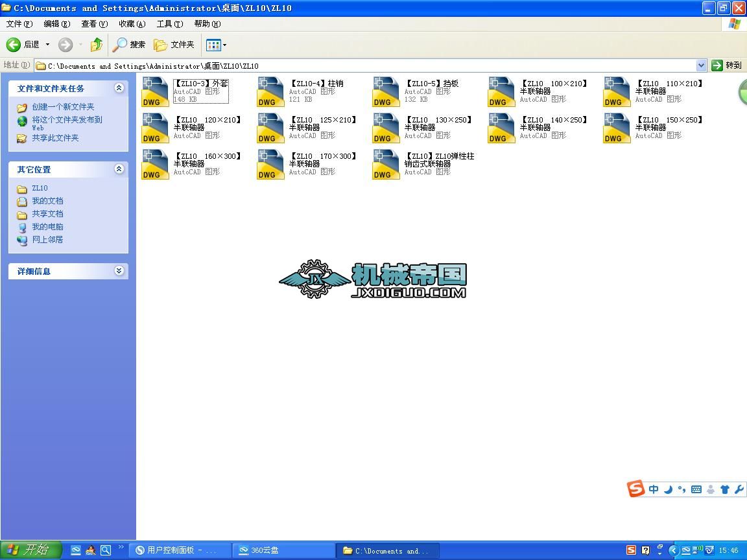Open the 帮助(H) menu
This screenshot has width=747, height=560.
tap(207, 24)
